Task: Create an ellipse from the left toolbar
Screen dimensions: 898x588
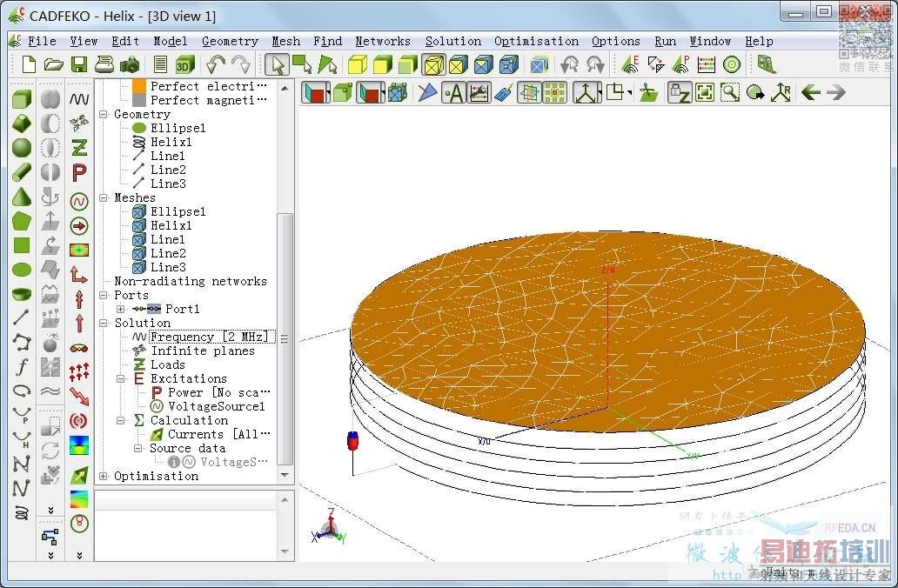Action: [x=22, y=269]
